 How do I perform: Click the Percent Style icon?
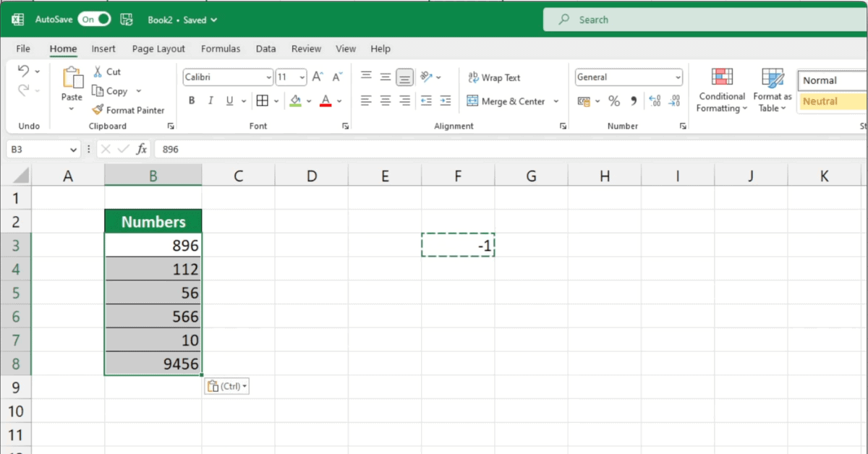(x=614, y=101)
